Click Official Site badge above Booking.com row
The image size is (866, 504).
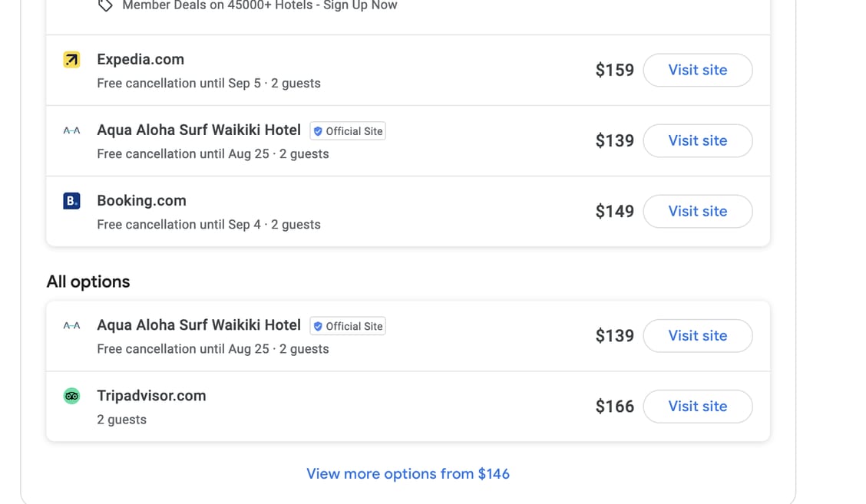point(348,131)
